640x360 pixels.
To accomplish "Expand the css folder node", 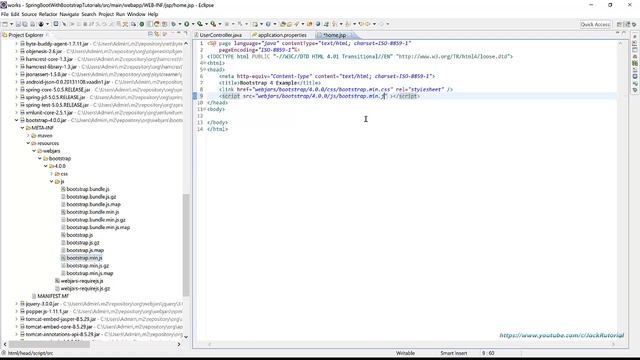I will point(51,174).
